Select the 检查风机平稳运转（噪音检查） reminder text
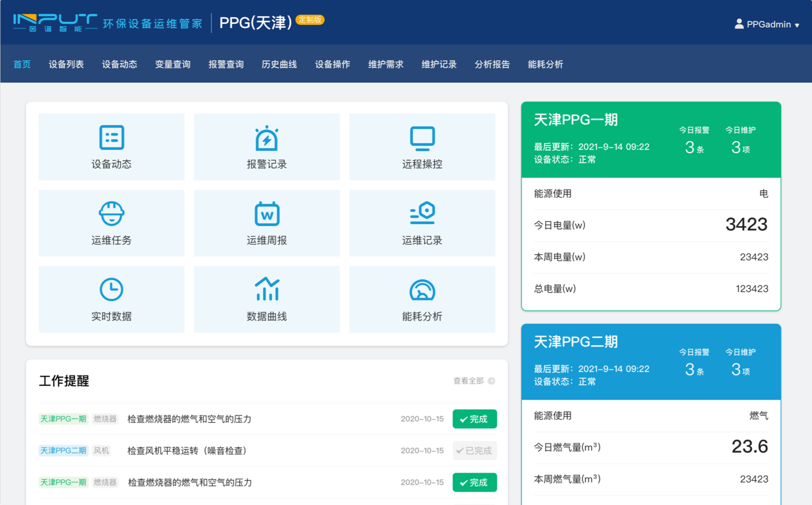The height and width of the screenshot is (505, 812). click(187, 451)
